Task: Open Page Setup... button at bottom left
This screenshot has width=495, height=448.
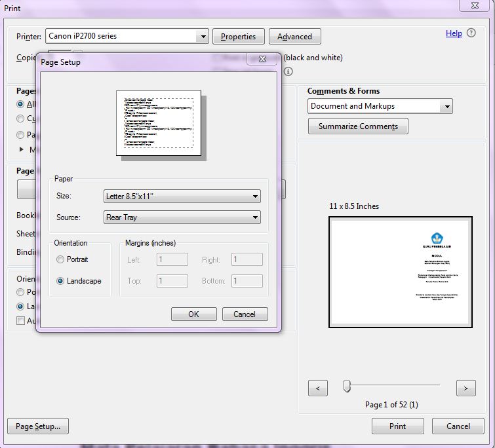Action: [38, 426]
